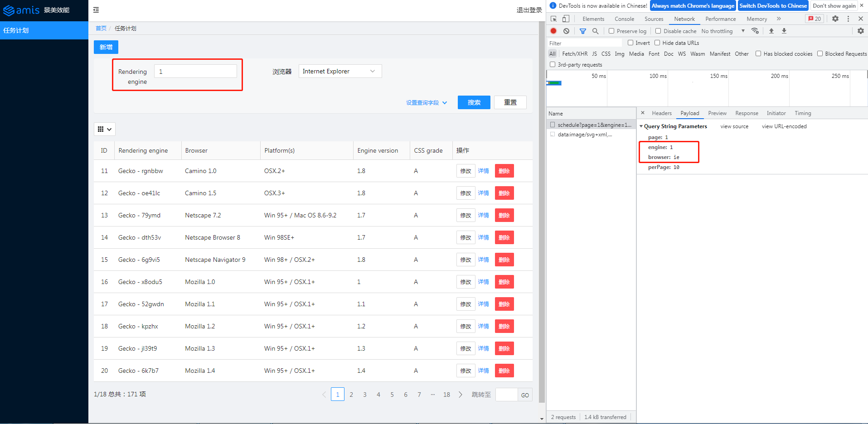
Task: Open the Preview tab
Action: (717, 113)
